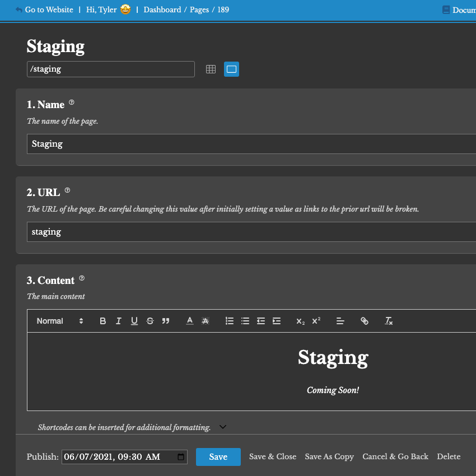Screen dimensions: 476x476
Task: Toggle subscript formatting
Action: coord(300,321)
